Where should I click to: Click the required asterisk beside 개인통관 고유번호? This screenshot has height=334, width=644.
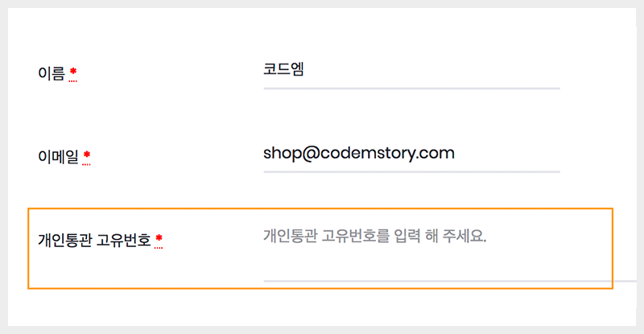[x=159, y=239]
